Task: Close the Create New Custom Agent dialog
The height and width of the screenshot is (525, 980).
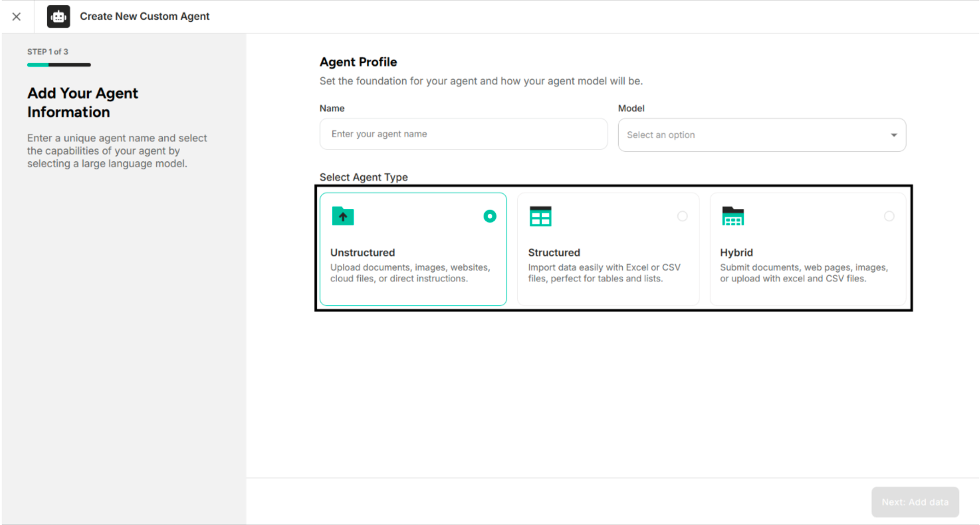Action: pos(16,16)
